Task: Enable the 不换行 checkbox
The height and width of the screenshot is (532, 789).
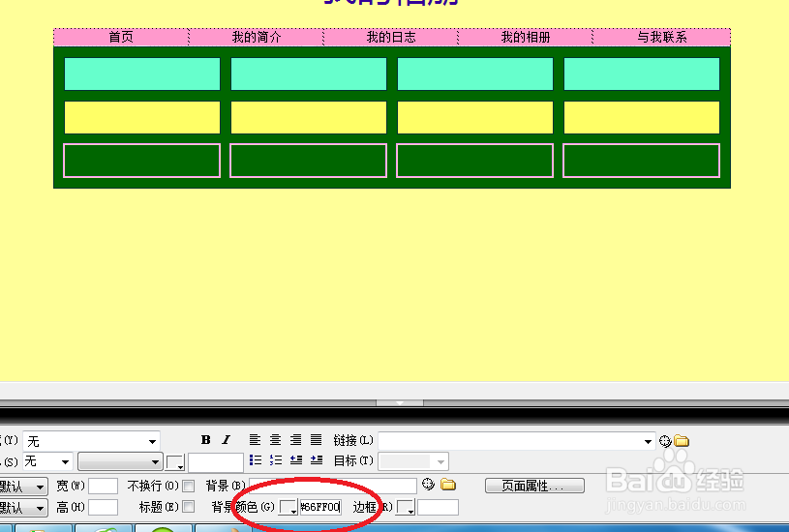Action: (x=189, y=486)
